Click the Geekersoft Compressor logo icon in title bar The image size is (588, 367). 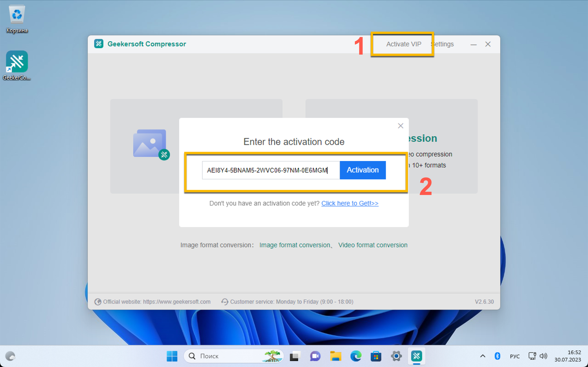tap(99, 44)
